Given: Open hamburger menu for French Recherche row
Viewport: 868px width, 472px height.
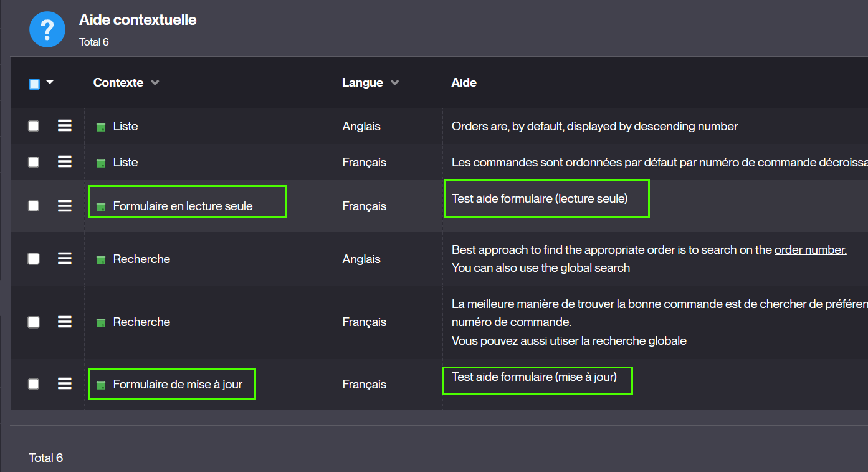Looking at the screenshot, I should [x=65, y=322].
